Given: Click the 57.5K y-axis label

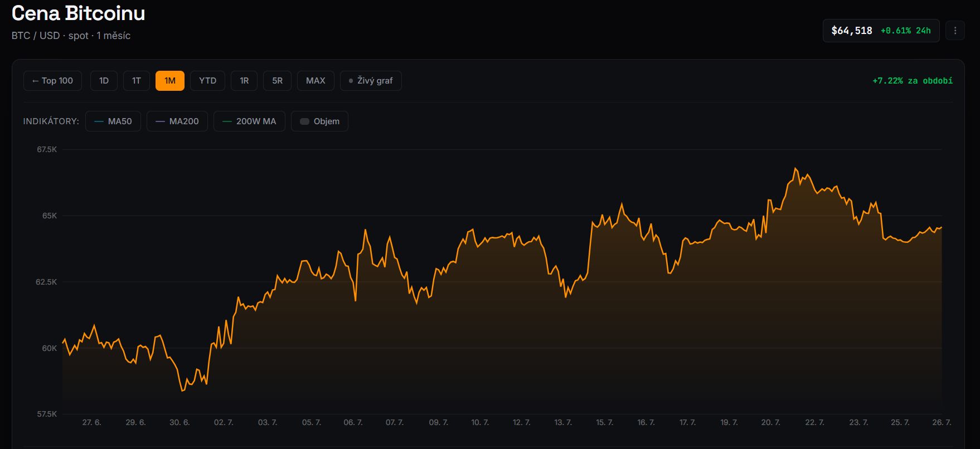Looking at the screenshot, I should point(47,414).
